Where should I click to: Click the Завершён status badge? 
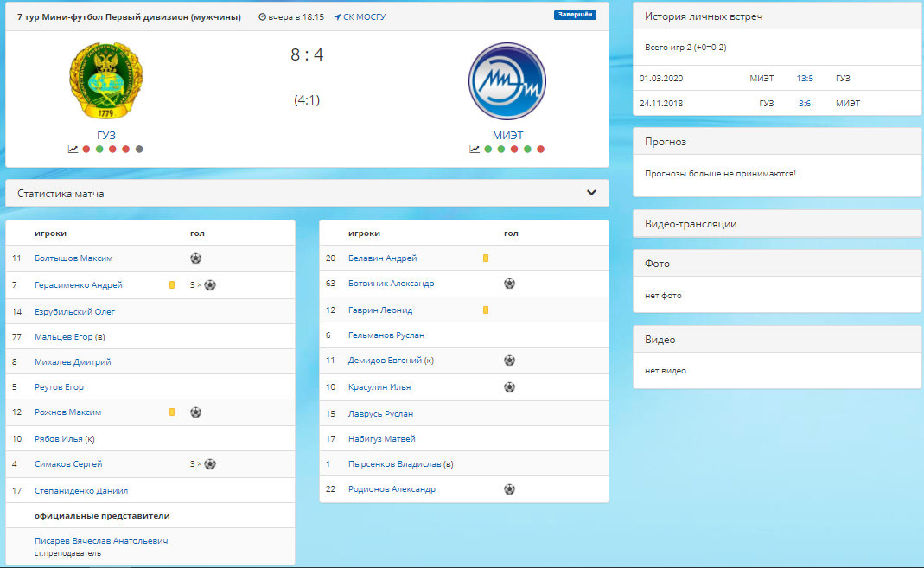click(x=575, y=15)
